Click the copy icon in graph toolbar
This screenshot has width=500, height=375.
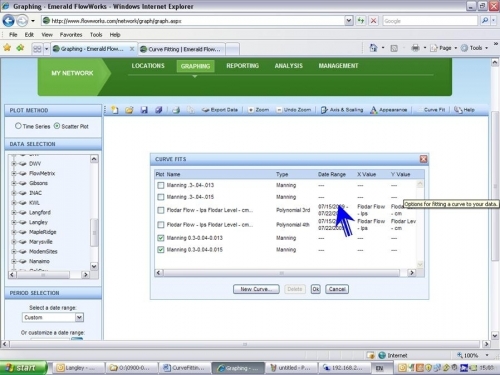[x=191, y=110]
